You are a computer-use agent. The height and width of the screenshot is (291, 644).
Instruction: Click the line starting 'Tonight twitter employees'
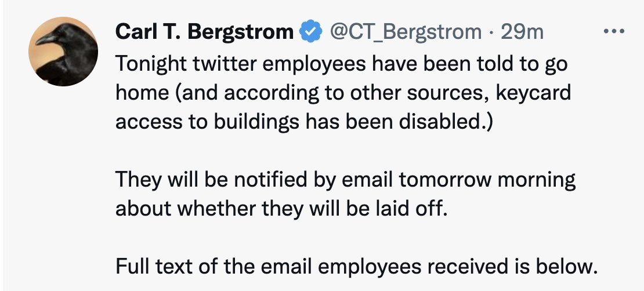click(341, 63)
